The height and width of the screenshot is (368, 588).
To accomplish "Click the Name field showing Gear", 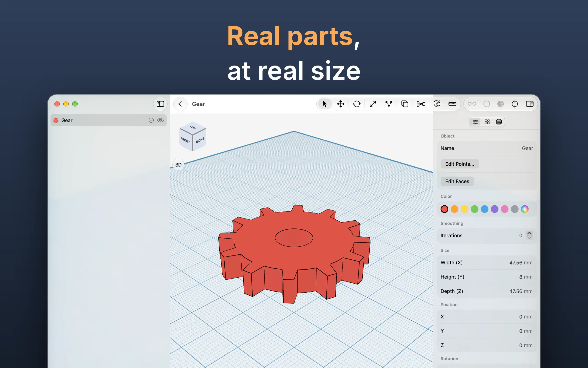I will (x=487, y=148).
